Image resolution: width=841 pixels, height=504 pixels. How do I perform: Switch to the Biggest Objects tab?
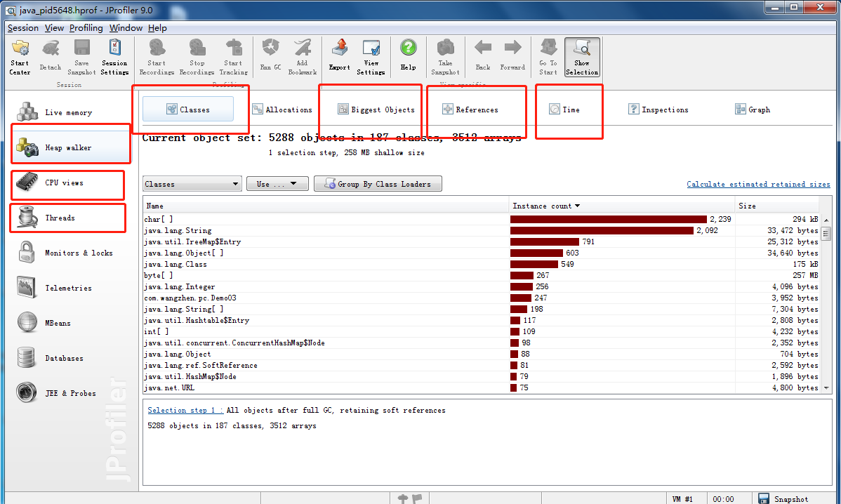[x=376, y=110]
